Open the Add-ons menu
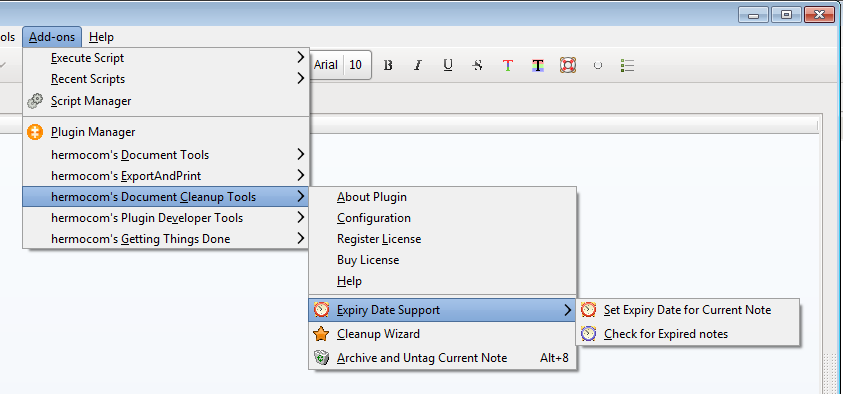This screenshot has width=843, height=394. (52, 37)
